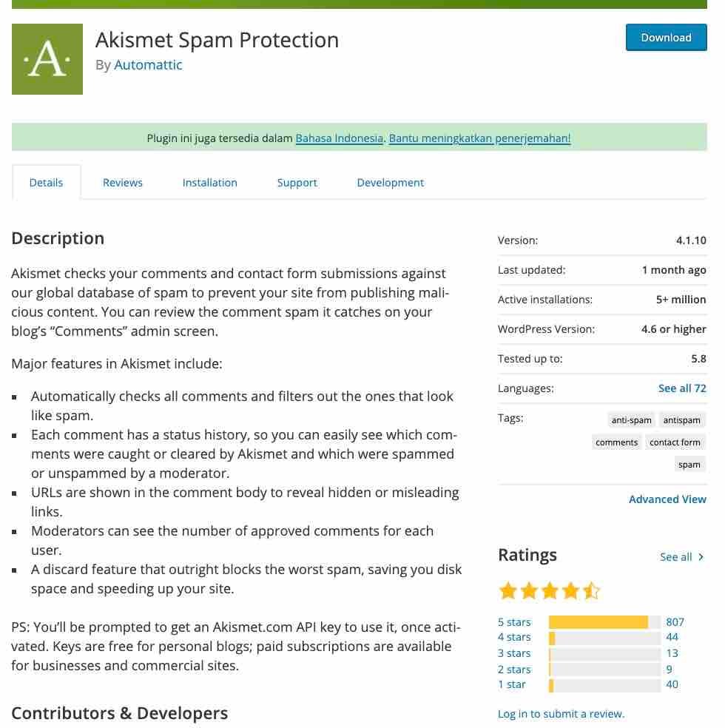Open the Support tab
Viewport: 725px width, 728px height.
click(x=297, y=182)
